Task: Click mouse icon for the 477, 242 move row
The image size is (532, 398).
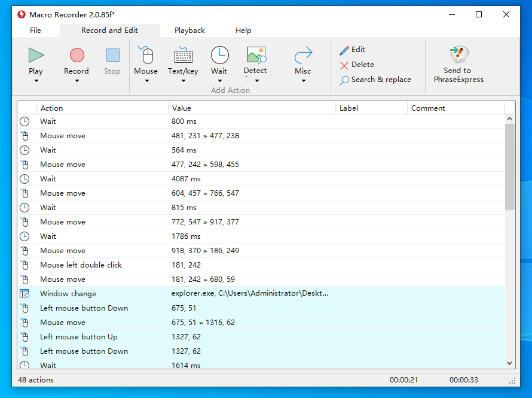Action: [25, 165]
